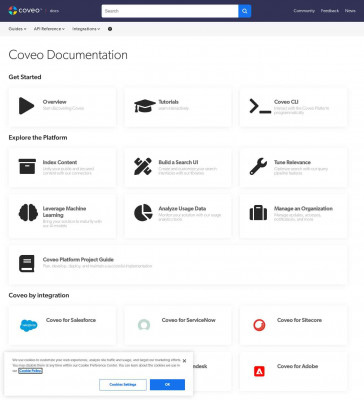The height and width of the screenshot is (400, 364).
Task: Open the Tutorials card title
Action: pyautogui.click(x=168, y=102)
